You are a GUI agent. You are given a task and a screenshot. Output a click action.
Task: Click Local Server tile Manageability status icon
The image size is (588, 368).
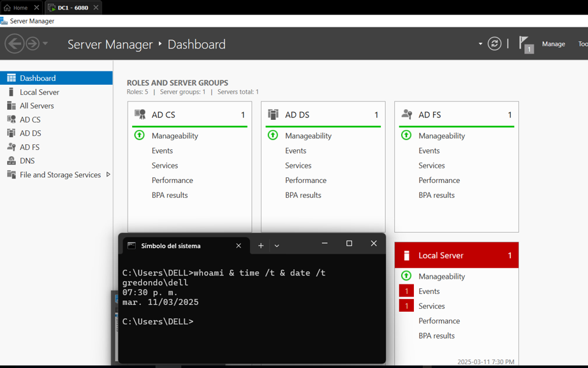406,276
